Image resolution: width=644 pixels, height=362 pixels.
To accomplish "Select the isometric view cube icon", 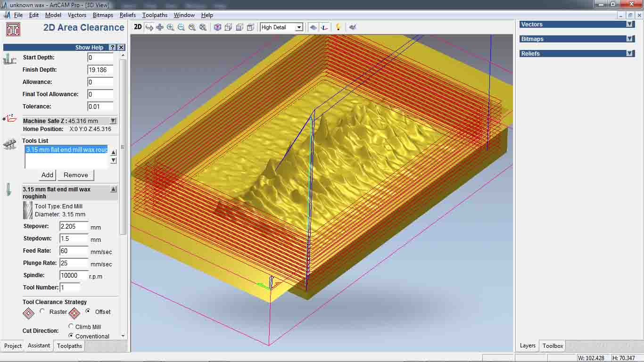I will pos(217,27).
